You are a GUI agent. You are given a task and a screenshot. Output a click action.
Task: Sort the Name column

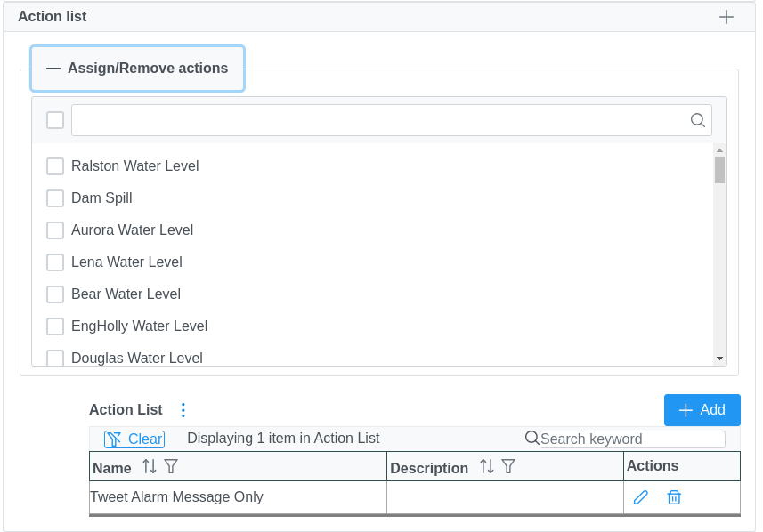150,467
